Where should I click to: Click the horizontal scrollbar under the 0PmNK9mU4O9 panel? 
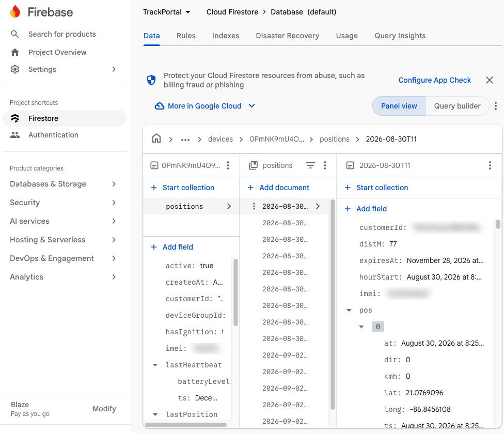pyautogui.click(x=186, y=425)
